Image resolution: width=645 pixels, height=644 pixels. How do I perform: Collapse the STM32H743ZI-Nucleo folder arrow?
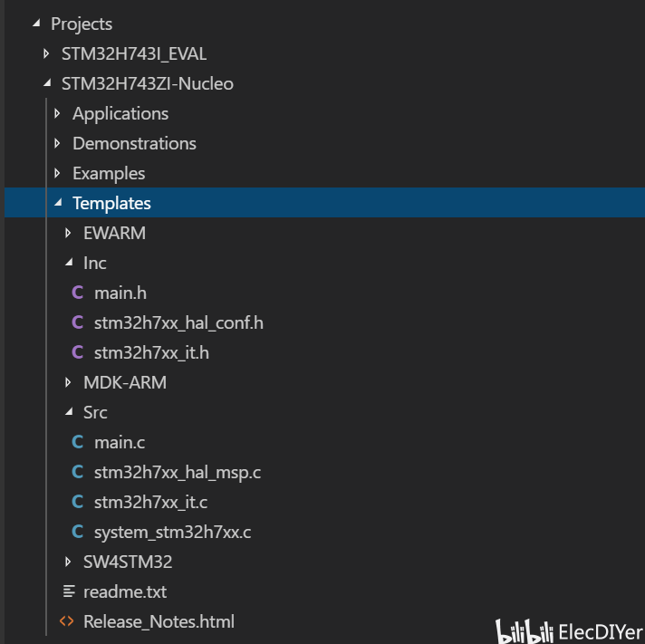pos(47,84)
